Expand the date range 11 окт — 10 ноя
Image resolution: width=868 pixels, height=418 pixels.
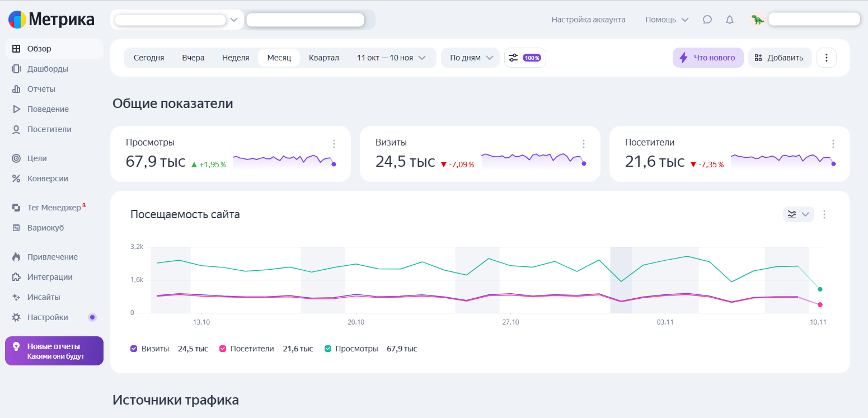(392, 58)
